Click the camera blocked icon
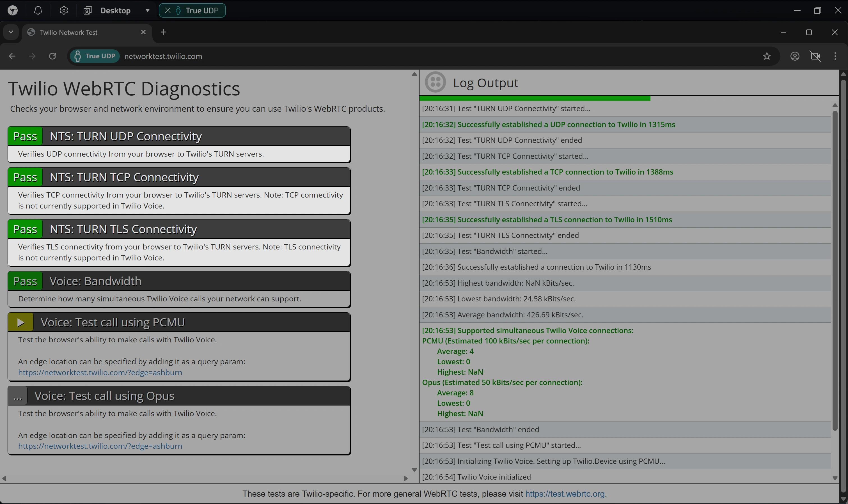The width and height of the screenshot is (848, 504). (815, 56)
